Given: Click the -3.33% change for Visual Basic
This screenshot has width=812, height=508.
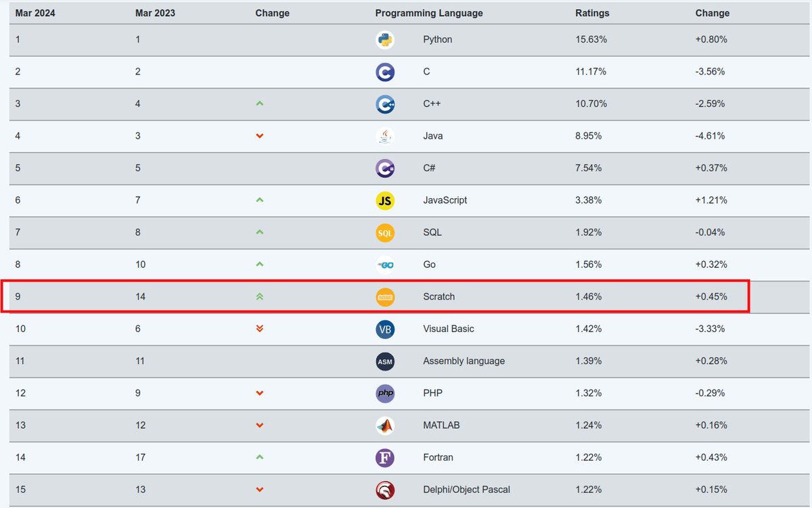Looking at the screenshot, I should coord(710,329).
